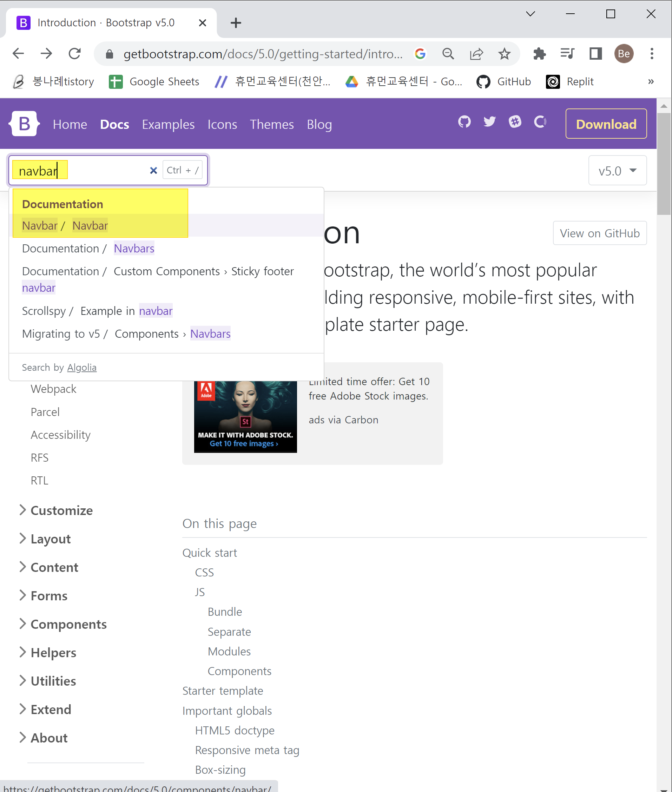The height and width of the screenshot is (792, 672).
Task: Select the Sticky footer navbar result
Action: pyautogui.click(x=166, y=279)
